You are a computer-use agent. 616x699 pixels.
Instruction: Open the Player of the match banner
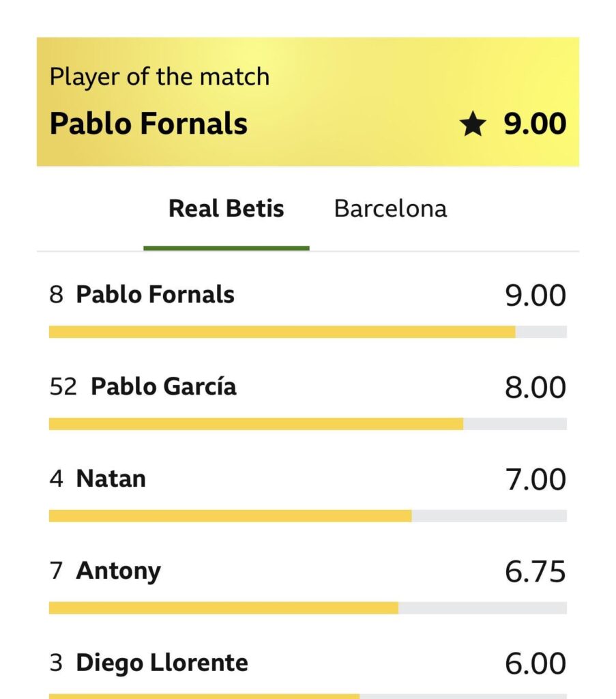(x=308, y=101)
